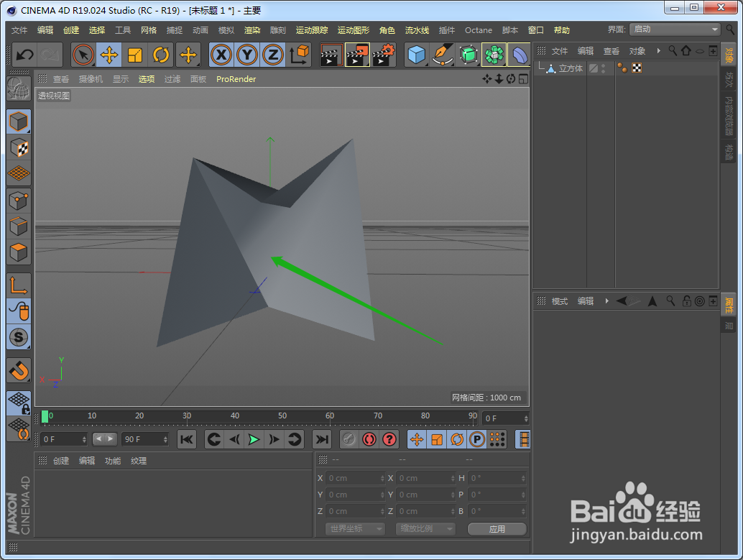
Task: Toggle the Z axis lock
Action: pyautogui.click(x=273, y=55)
